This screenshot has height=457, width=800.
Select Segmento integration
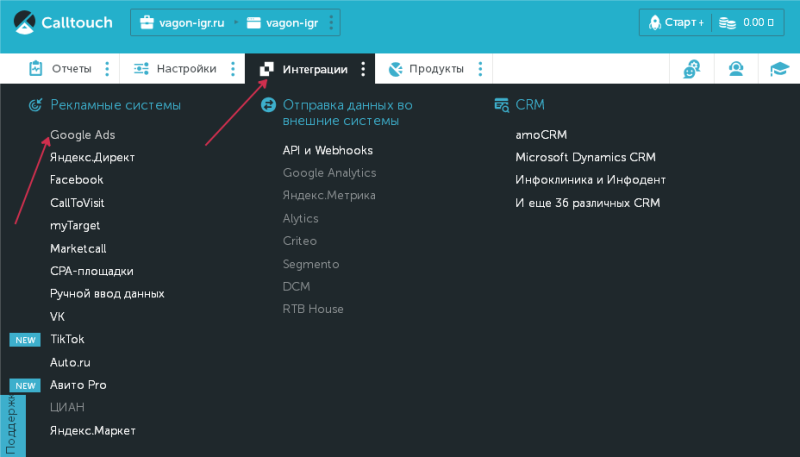point(311,264)
